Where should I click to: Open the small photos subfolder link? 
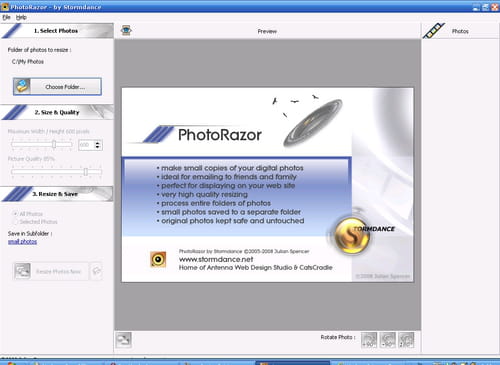(22, 242)
